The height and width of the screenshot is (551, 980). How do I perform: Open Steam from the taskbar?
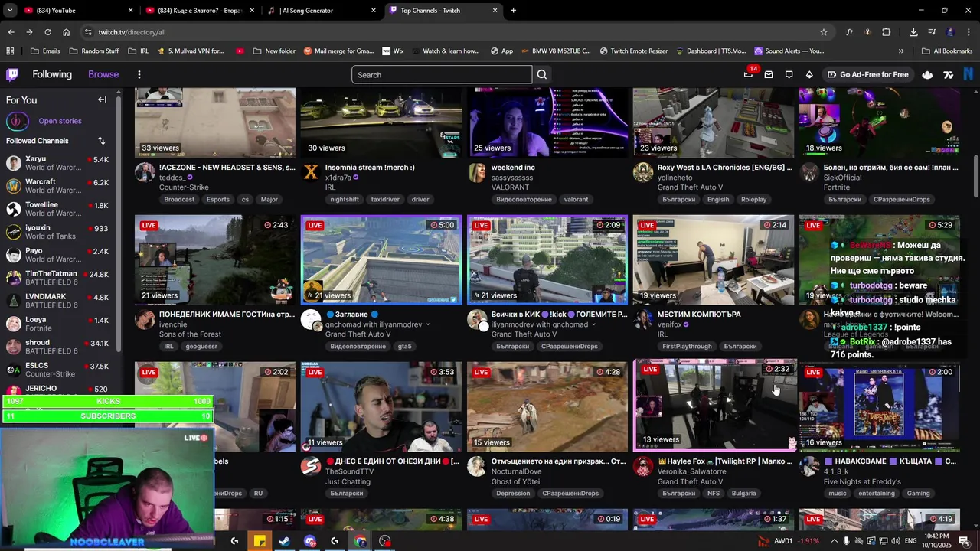tap(284, 541)
